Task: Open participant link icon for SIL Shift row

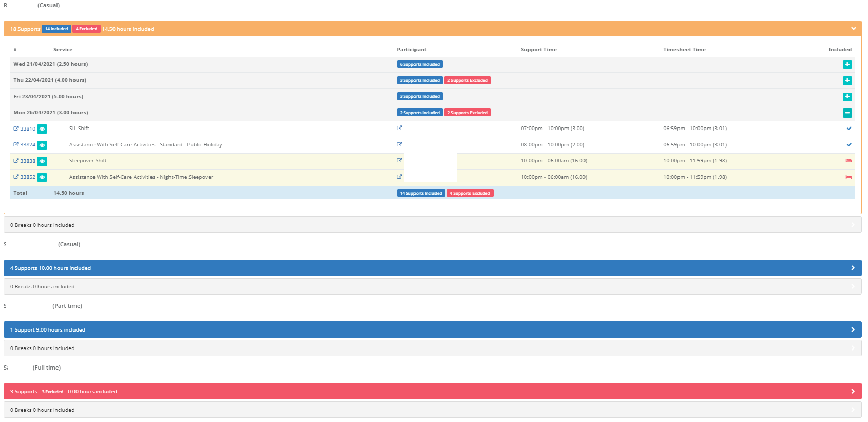Action: (399, 128)
